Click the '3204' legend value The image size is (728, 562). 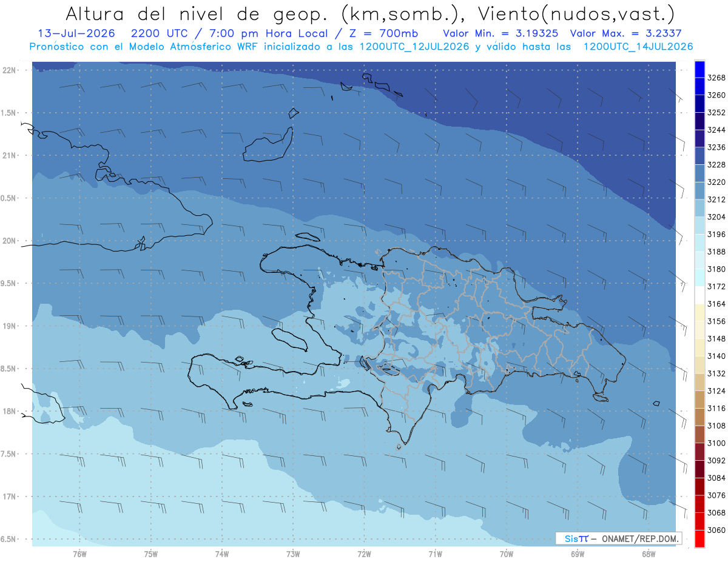(x=716, y=217)
